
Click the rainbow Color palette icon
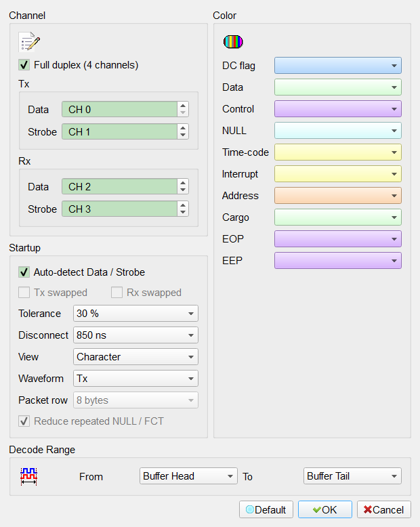click(x=233, y=42)
